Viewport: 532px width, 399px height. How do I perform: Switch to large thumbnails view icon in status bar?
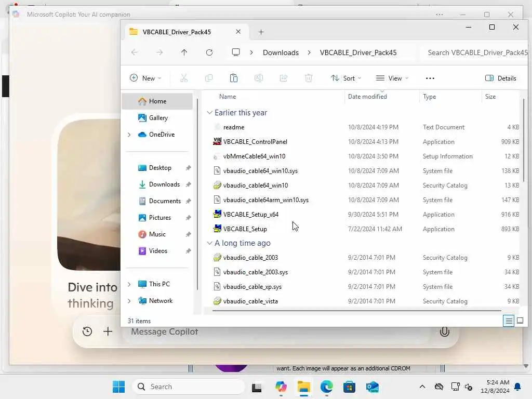pyautogui.click(x=520, y=321)
